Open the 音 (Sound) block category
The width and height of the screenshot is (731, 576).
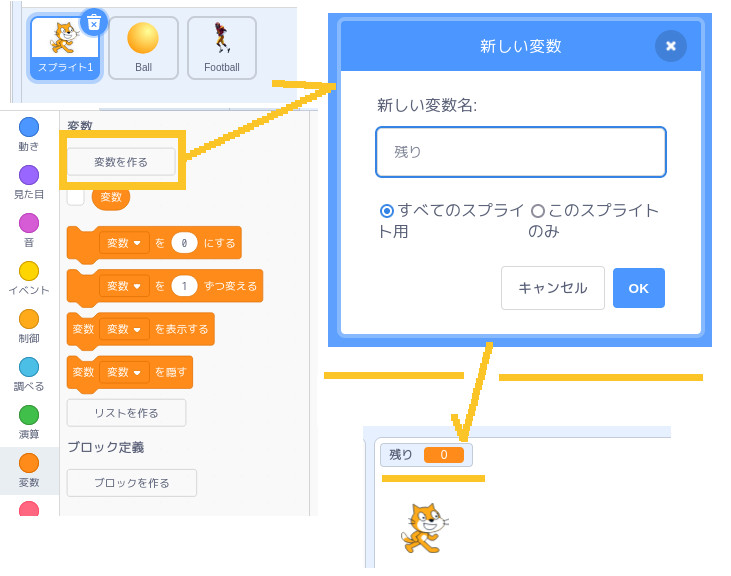28,231
